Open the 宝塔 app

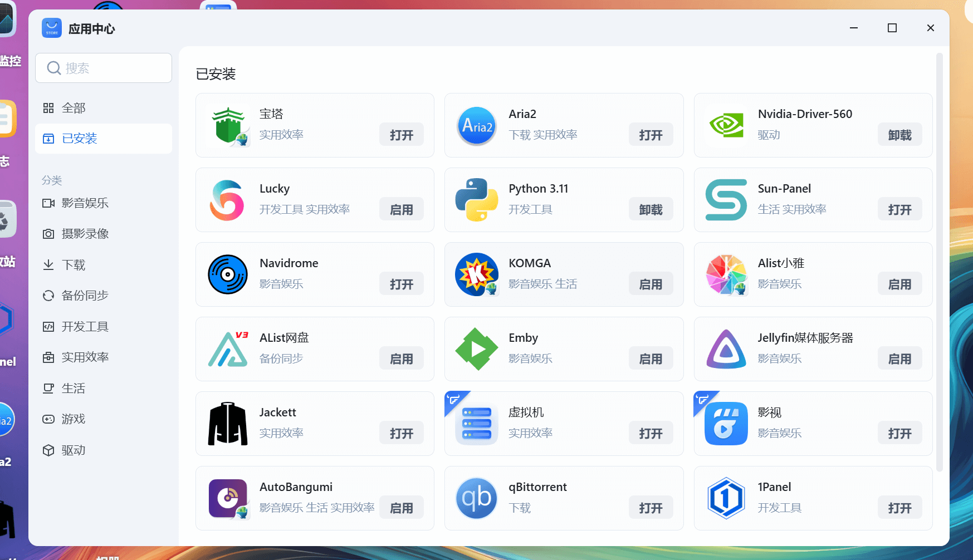pyautogui.click(x=402, y=135)
